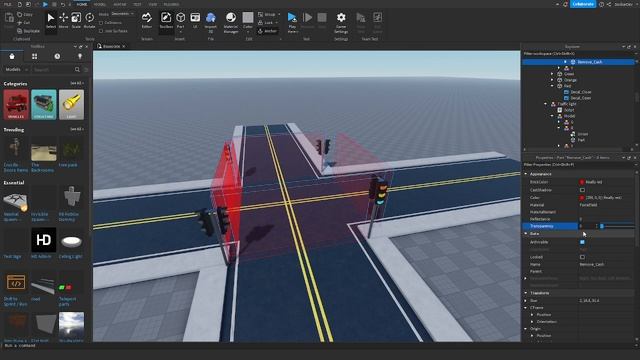
Task: Collapse the Transform properties section
Action: click(526, 293)
